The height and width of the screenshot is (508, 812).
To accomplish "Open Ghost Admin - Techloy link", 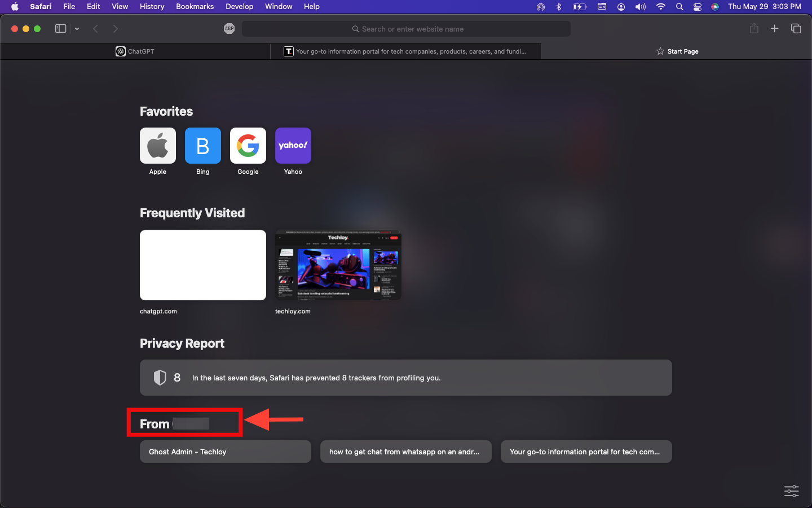I will tap(226, 452).
